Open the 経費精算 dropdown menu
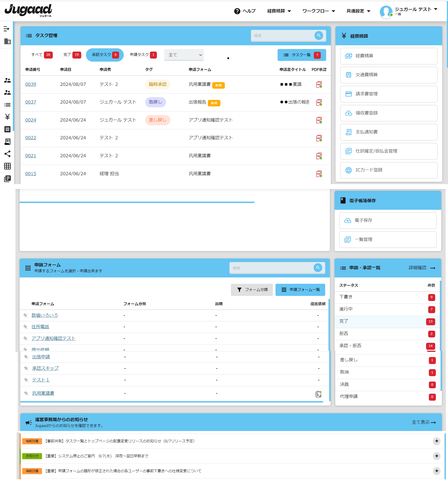 click(x=279, y=11)
